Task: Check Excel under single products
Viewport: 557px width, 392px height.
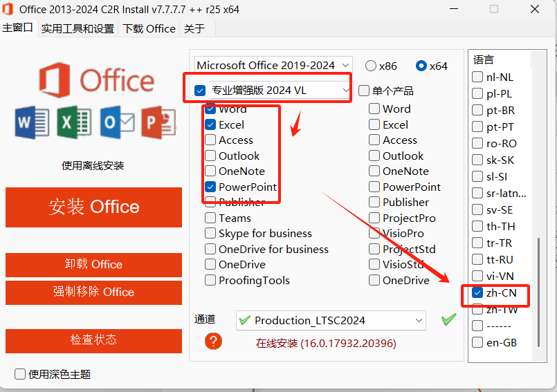Action: point(374,124)
